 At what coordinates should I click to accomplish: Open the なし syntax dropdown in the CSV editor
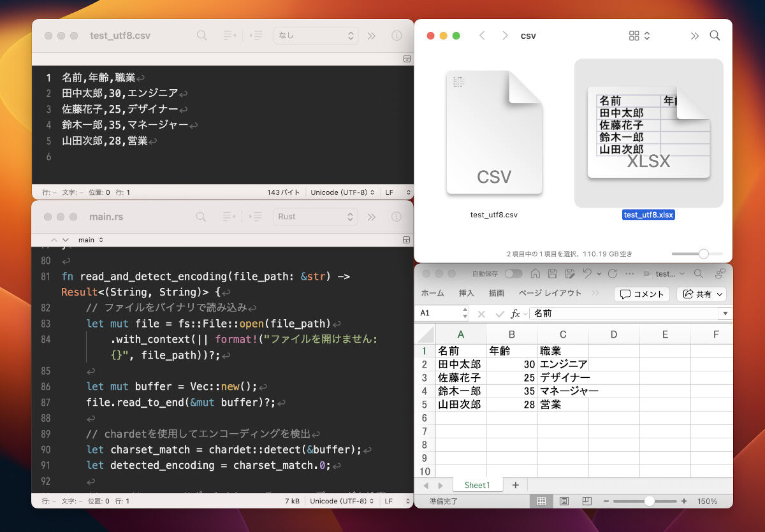tap(316, 36)
